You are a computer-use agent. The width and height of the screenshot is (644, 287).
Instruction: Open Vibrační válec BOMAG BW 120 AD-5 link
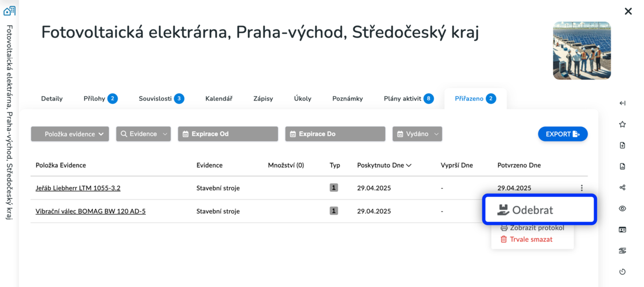90,211
